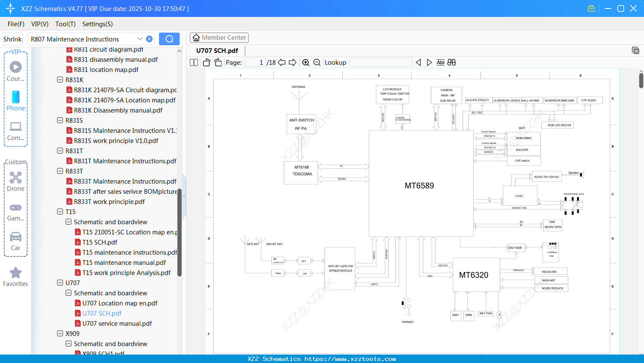Click the Lookup text input field
The image size is (644, 363).
[x=381, y=63]
